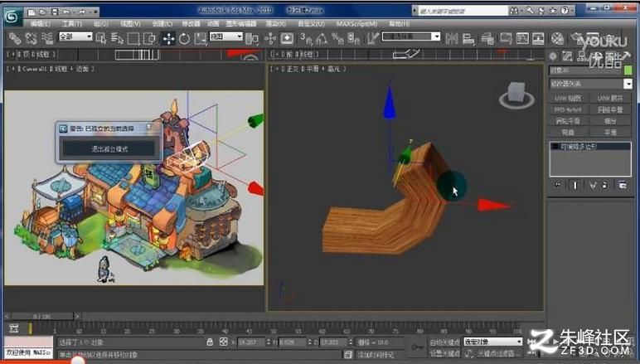Click Make Unique icon below modifier stack
The width and height of the screenshot is (640, 364).
[593, 185]
